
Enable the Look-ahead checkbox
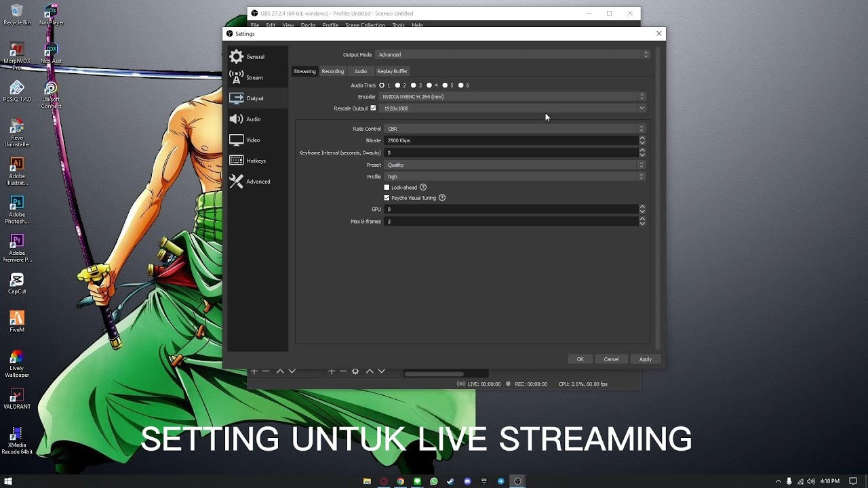tap(387, 187)
